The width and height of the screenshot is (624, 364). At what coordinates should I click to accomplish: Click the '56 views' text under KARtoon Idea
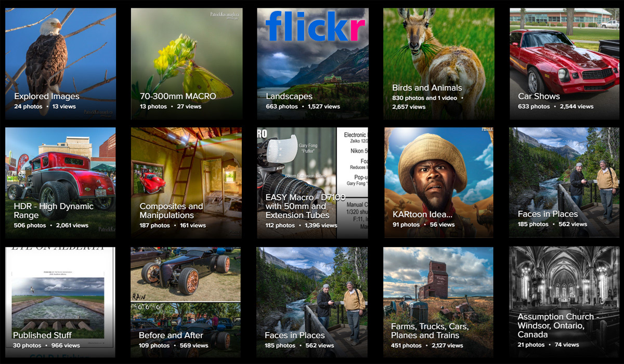click(x=442, y=225)
